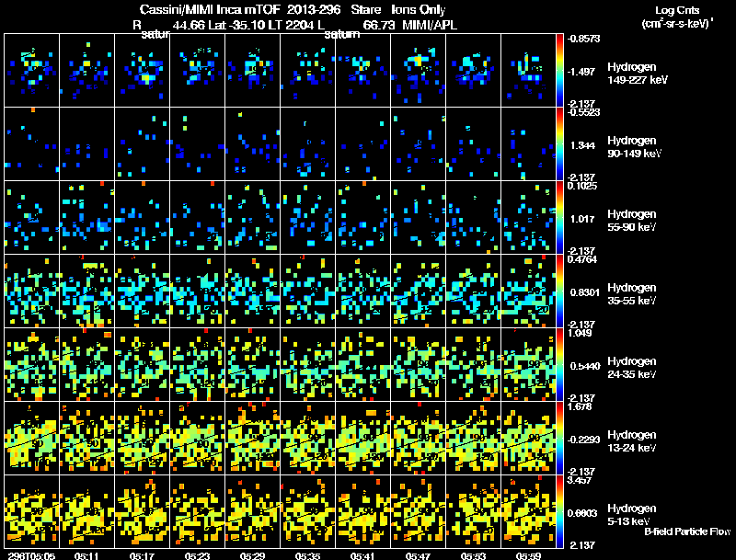Click the '05:59' time label
The image size is (736, 560).
click(528, 555)
